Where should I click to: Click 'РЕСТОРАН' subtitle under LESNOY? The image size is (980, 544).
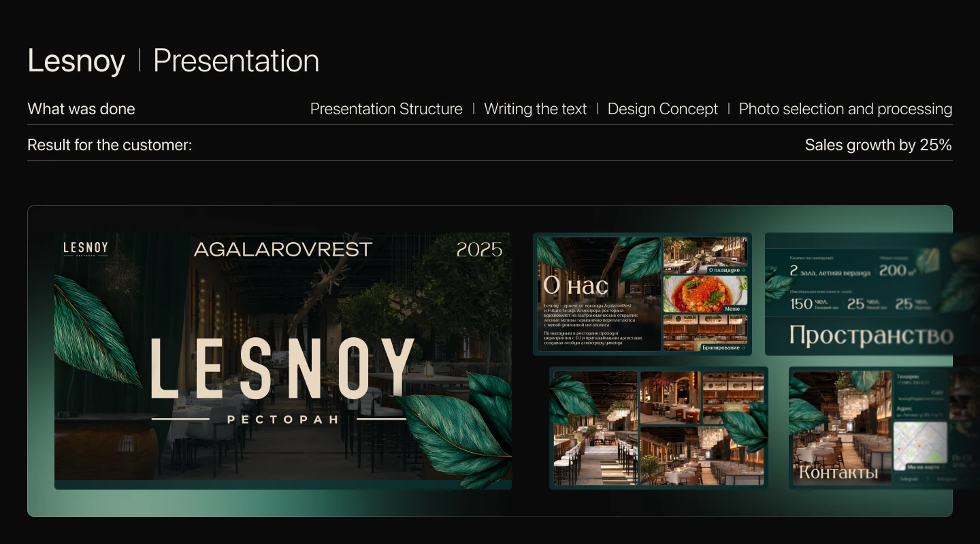[282, 420]
